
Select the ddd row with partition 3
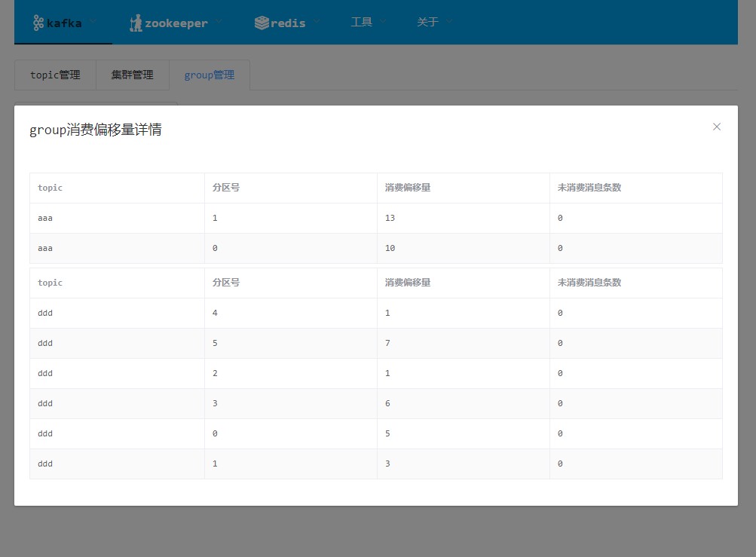(376, 404)
